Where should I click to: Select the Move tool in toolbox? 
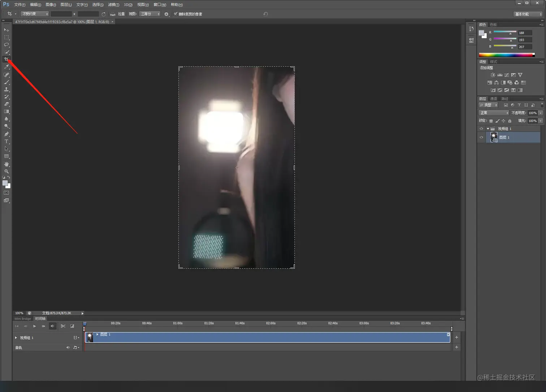tap(6, 30)
